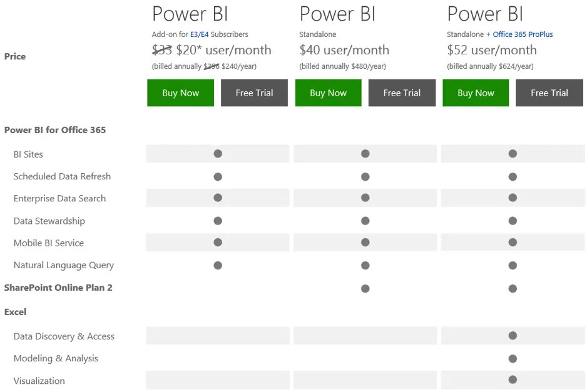This screenshot has height=392, width=587.
Task: Click Mobile BI Service dot in add-on column
Action: [218, 243]
